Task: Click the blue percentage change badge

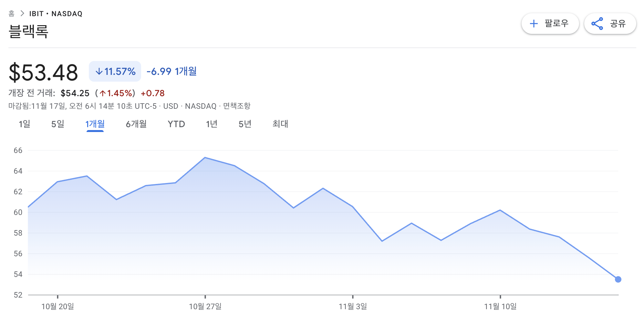Action: [115, 72]
